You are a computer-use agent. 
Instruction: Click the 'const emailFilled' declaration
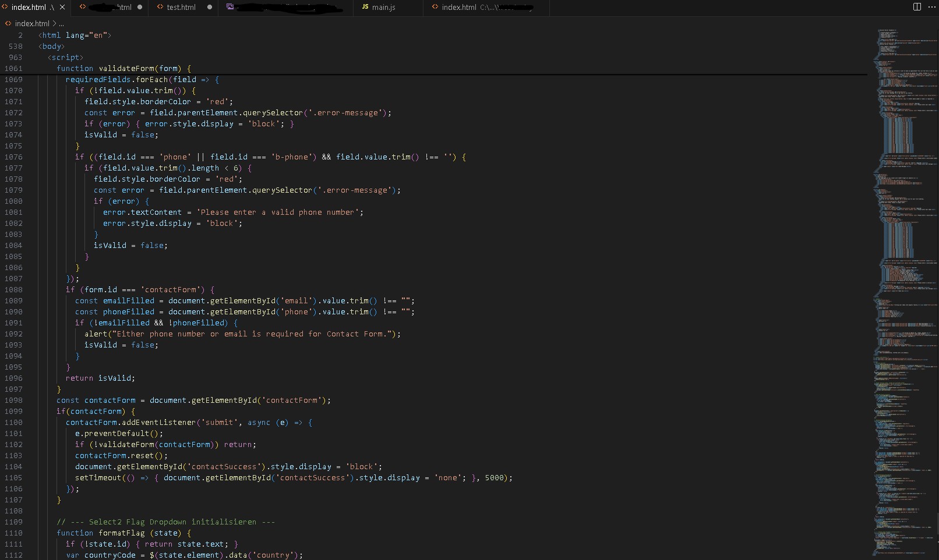pos(245,300)
